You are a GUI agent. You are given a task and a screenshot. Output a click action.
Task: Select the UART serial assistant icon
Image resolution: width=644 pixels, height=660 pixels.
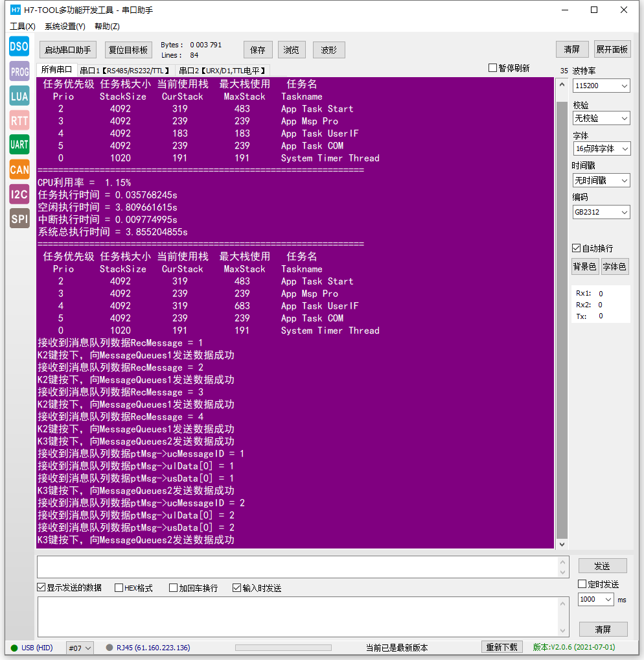[19, 145]
